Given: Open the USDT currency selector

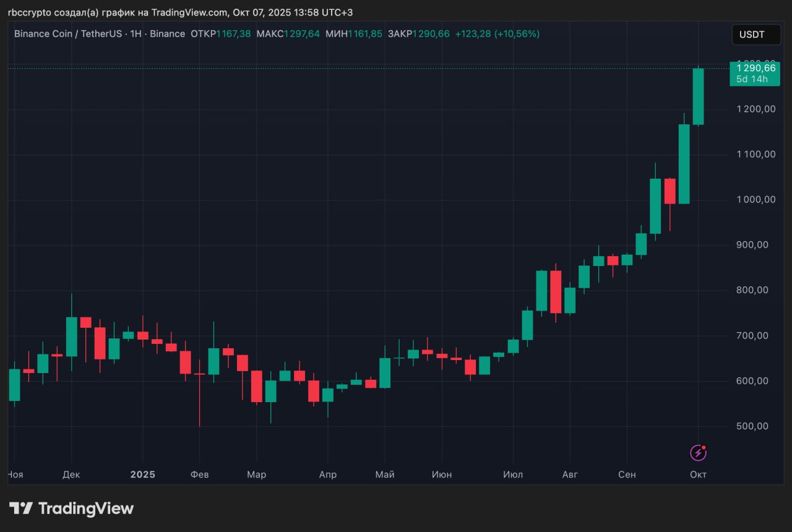Looking at the screenshot, I should click(x=751, y=35).
